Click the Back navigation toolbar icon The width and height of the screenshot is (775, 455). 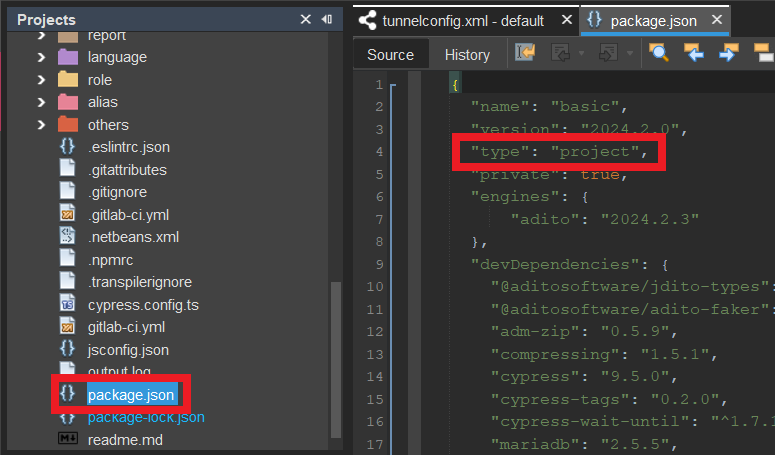560,52
